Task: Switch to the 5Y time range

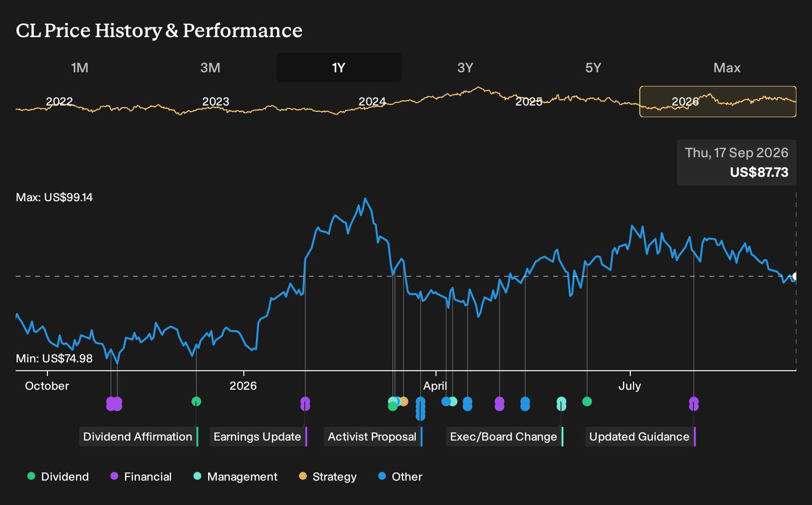Action: 593,67
